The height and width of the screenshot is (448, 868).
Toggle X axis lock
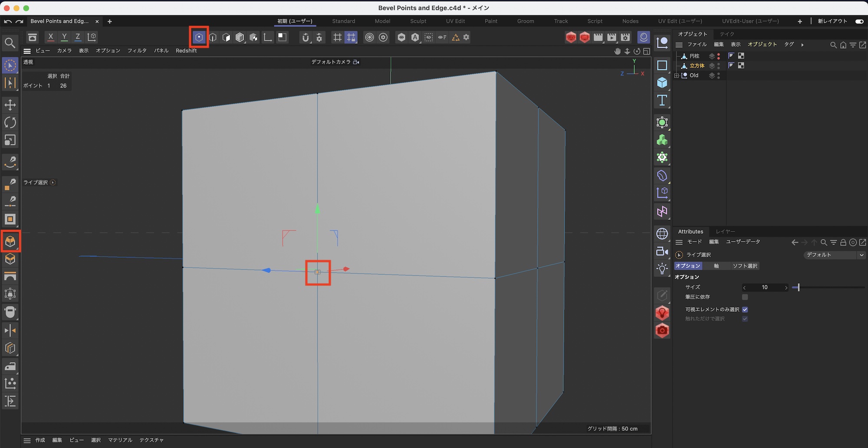tap(51, 37)
